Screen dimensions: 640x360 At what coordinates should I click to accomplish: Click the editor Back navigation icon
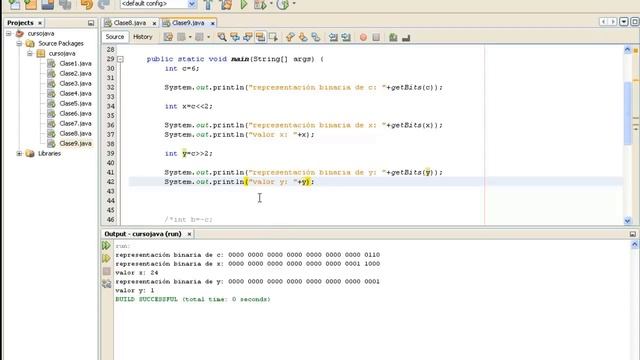coord(181,37)
